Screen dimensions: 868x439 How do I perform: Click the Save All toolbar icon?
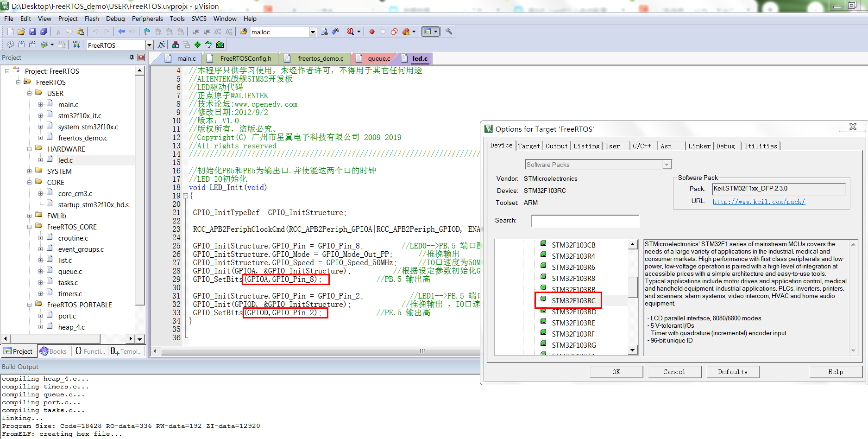click(44, 32)
